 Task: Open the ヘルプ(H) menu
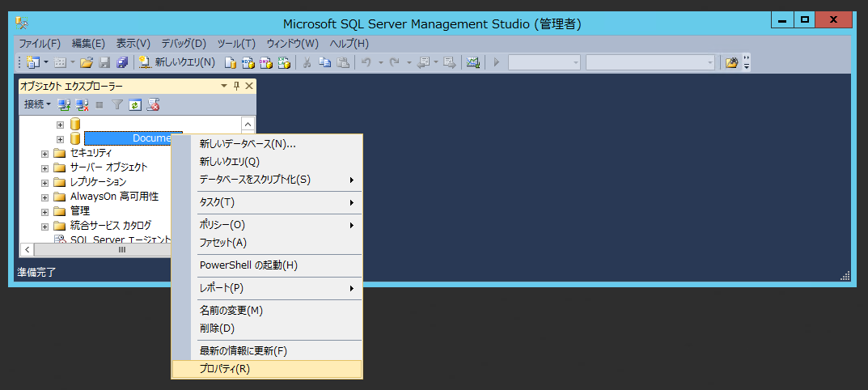[349, 44]
